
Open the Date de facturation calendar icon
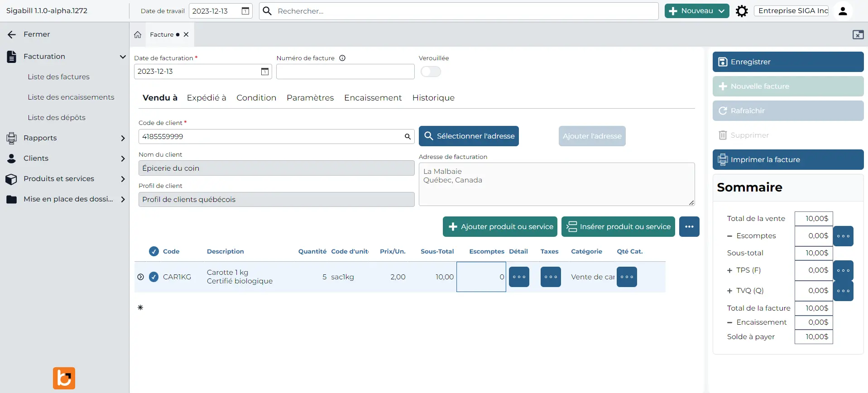click(x=265, y=72)
